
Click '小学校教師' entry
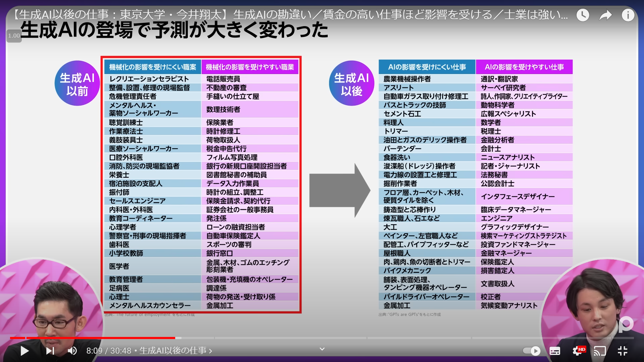tap(126, 253)
